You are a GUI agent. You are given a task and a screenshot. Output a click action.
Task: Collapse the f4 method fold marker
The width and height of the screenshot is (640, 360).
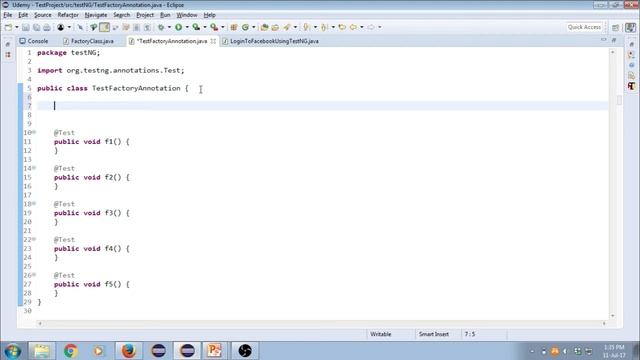[34, 239]
